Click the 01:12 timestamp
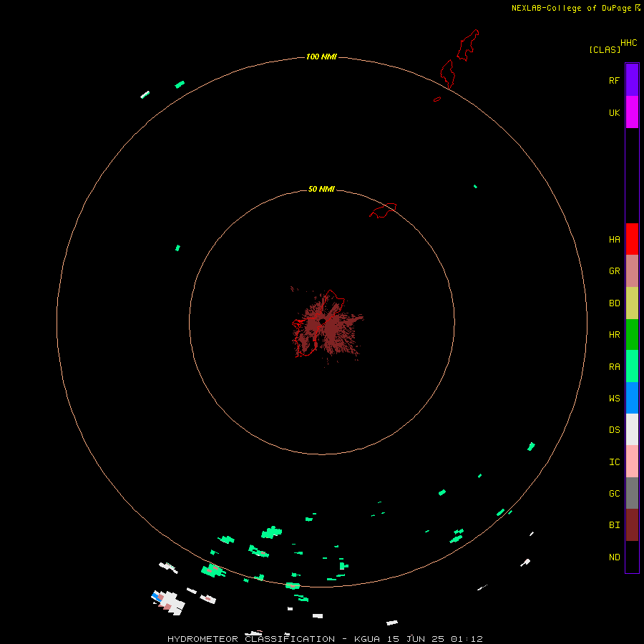The height and width of the screenshot is (644, 644). point(467,639)
